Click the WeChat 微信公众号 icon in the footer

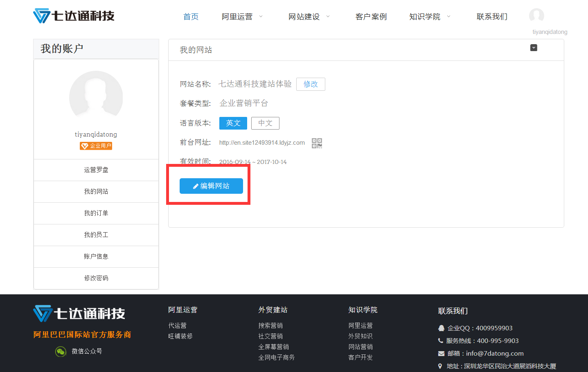61,352
